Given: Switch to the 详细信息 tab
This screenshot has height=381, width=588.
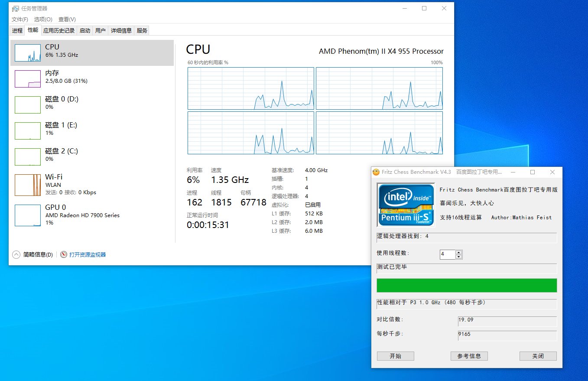Looking at the screenshot, I should (121, 30).
